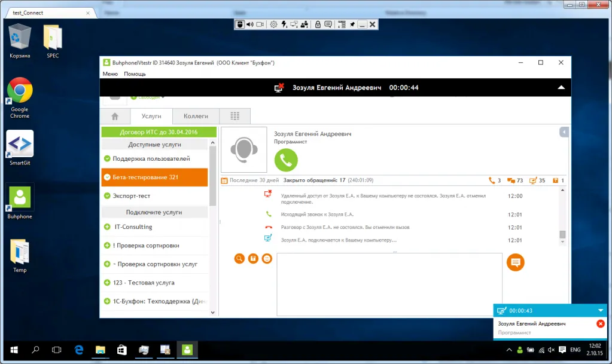Go to the home tab icon
The height and width of the screenshot is (364, 612).
(x=115, y=116)
